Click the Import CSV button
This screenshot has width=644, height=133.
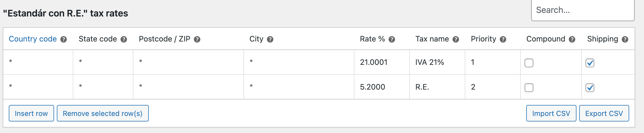(x=551, y=113)
